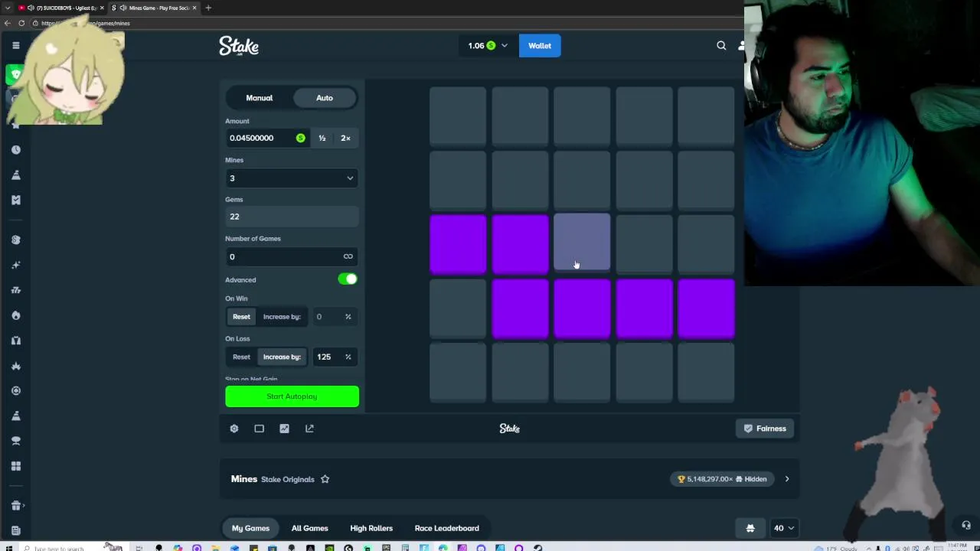Click the green coin in Amount field
This screenshot has height=551, width=980.
(300, 138)
